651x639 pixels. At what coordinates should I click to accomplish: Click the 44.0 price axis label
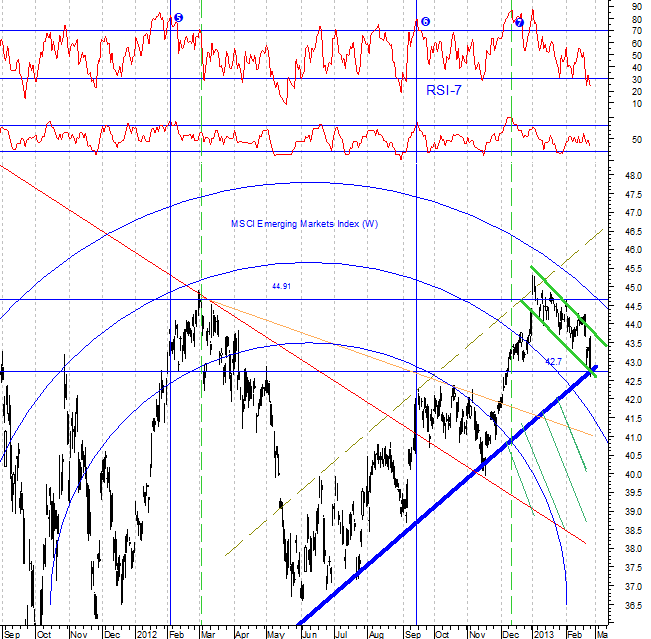tap(633, 325)
